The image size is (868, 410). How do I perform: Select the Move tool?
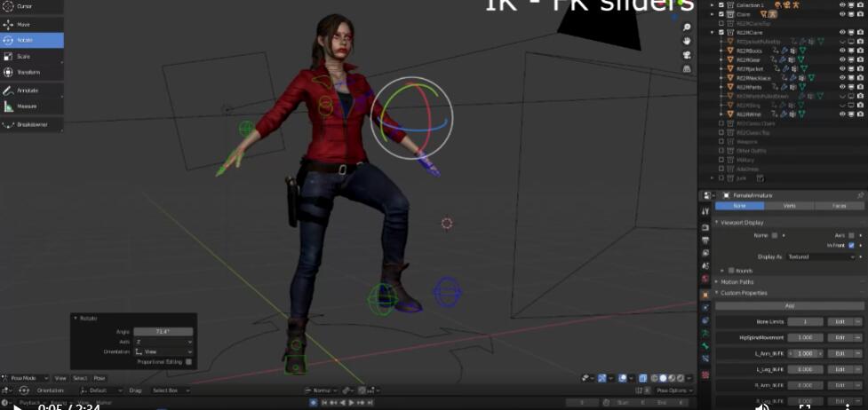(32, 25)
